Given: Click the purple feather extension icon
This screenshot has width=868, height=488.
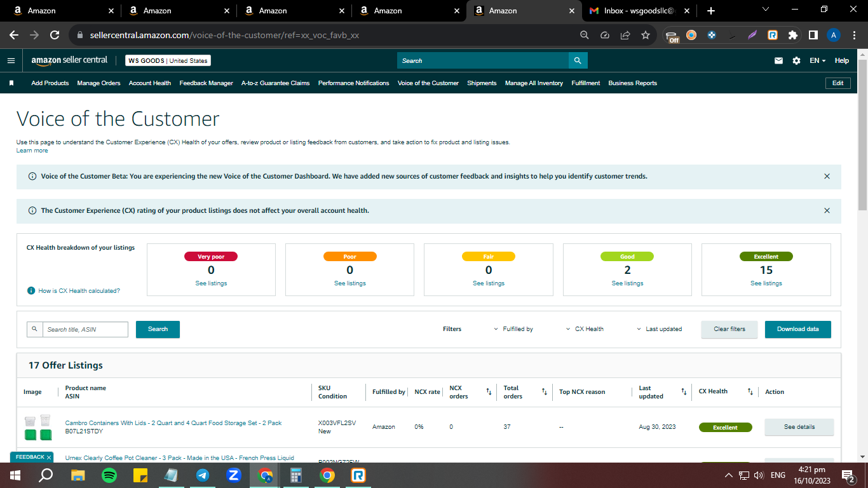Looking at the screenshot, I should [x=752, y=36].
